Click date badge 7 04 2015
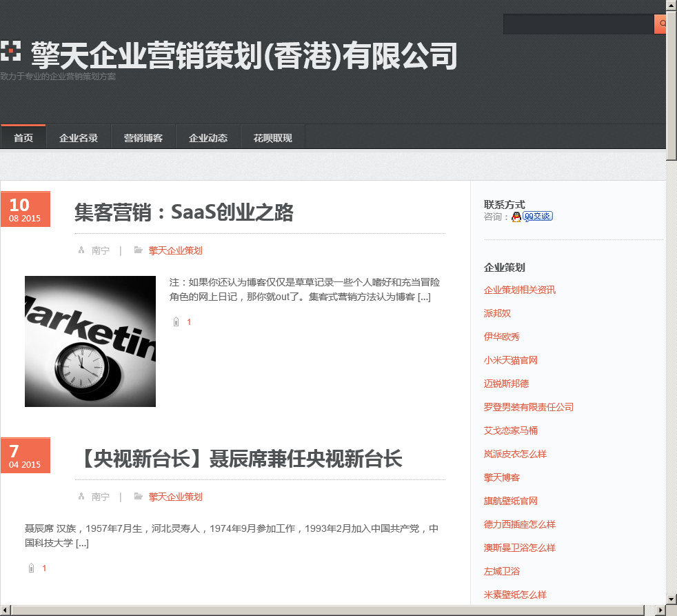Screen dimensions: 677x616 [x=25, y=455]
